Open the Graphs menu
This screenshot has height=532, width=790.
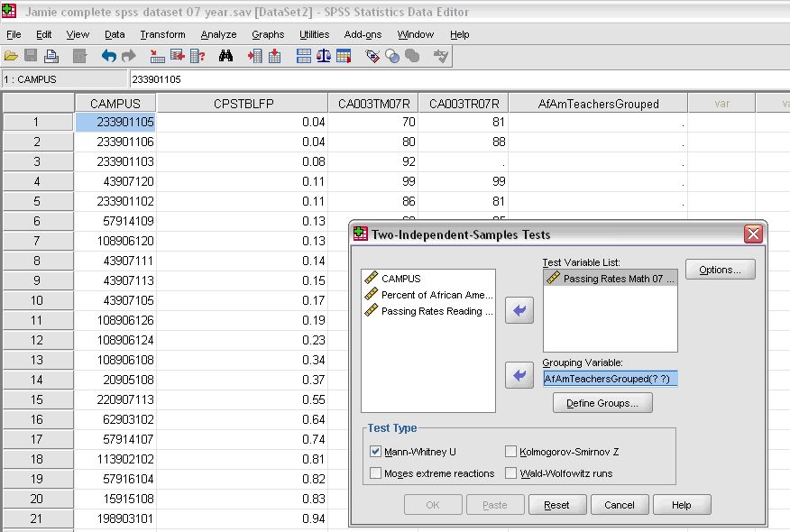[268, 34]
